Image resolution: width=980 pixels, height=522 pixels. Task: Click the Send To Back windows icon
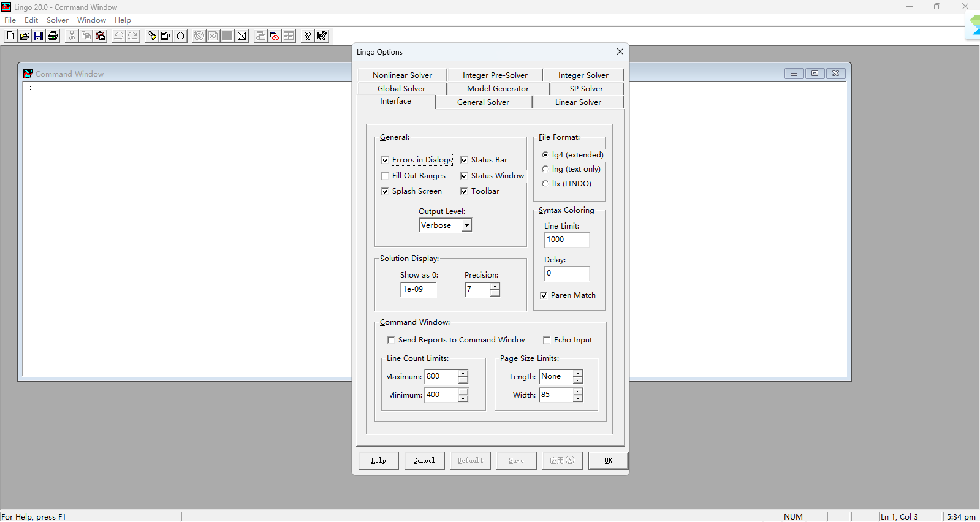(x=260, y=36)
